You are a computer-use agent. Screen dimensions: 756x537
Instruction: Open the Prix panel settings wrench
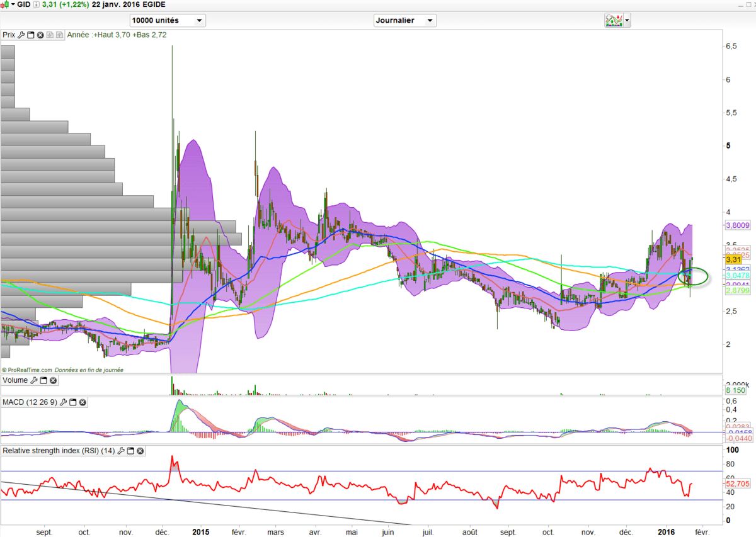(21, 35)
